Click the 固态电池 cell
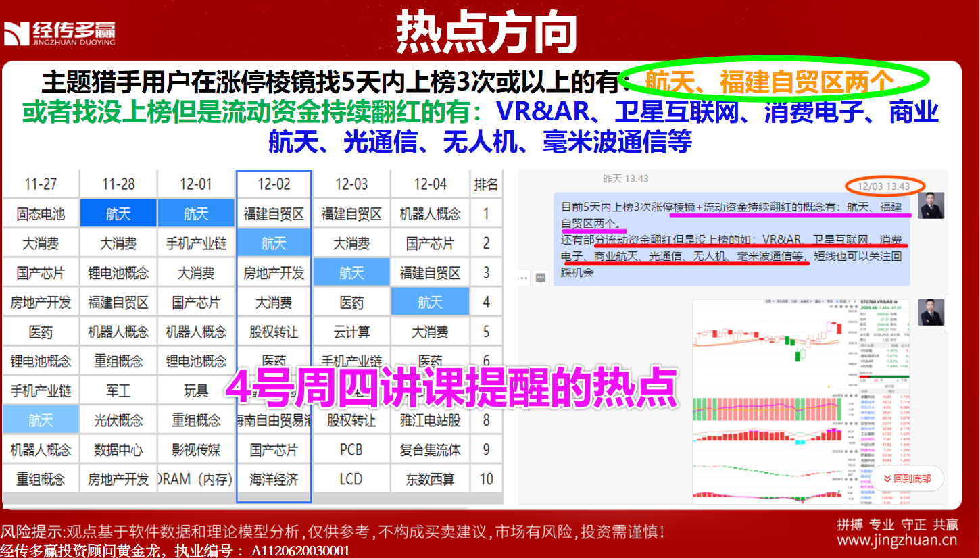This screenshot has height=558, width=980. point(41,214)
